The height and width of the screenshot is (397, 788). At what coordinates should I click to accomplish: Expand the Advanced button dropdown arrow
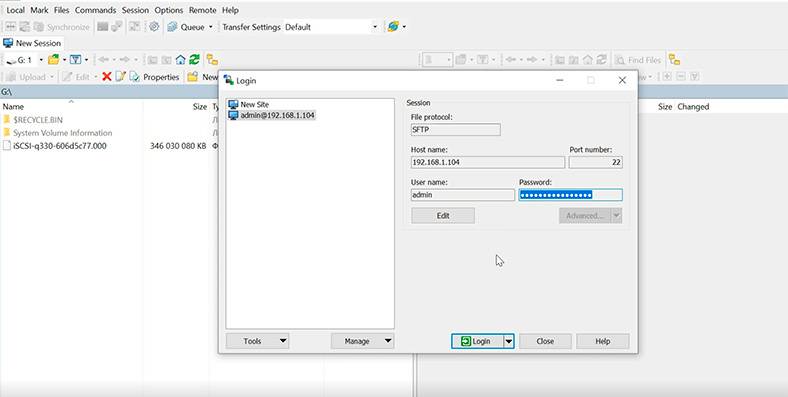tap(617, 216)
